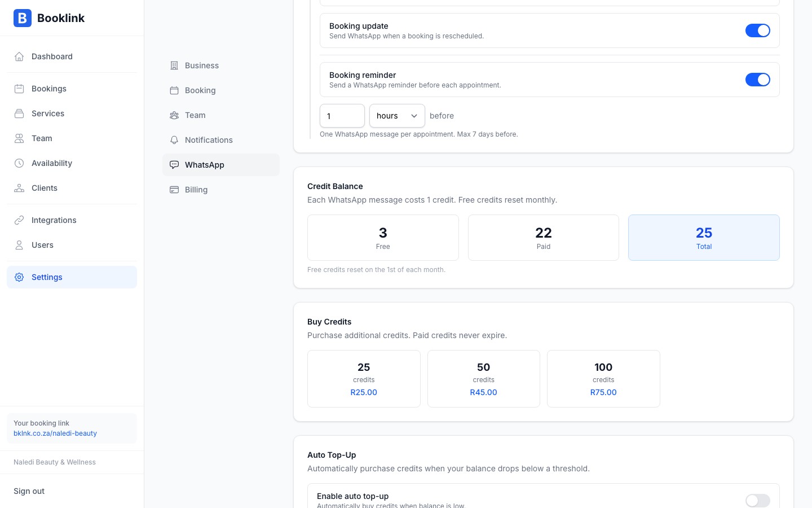The image size is (812, 508).
Task: Click the Booklink logo icon
Action: [23, 18]
